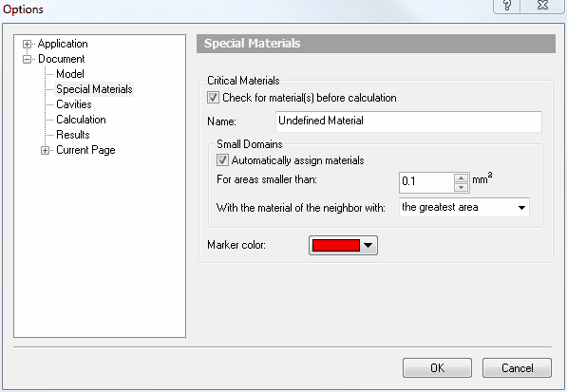Select Results in the tree
The width and height of the screenshot is (567, 392).
click(73, 135)
